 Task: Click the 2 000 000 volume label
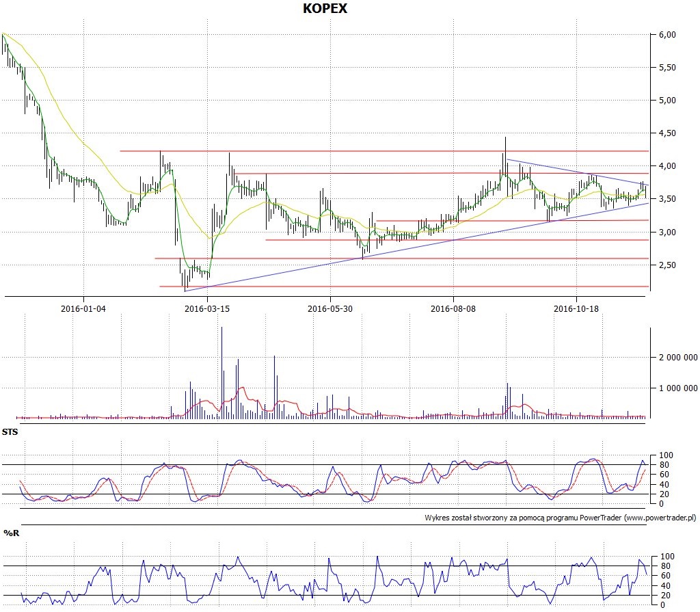[x=678, y=358]
